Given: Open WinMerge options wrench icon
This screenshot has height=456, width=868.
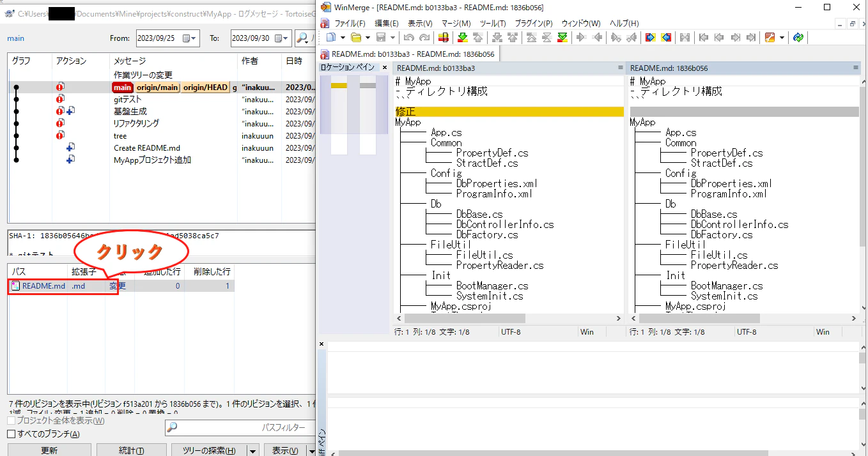Looking at the screenshot, I should point(770,38).
